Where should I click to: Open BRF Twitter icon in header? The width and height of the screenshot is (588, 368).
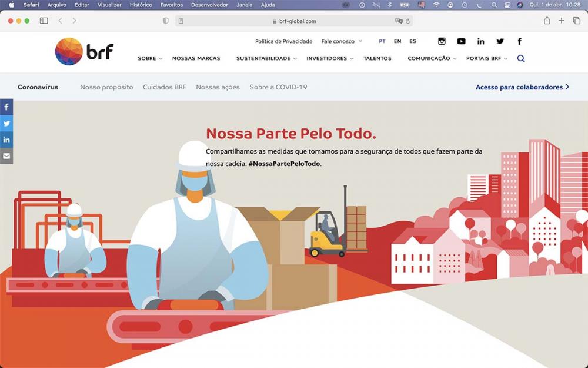500,41
